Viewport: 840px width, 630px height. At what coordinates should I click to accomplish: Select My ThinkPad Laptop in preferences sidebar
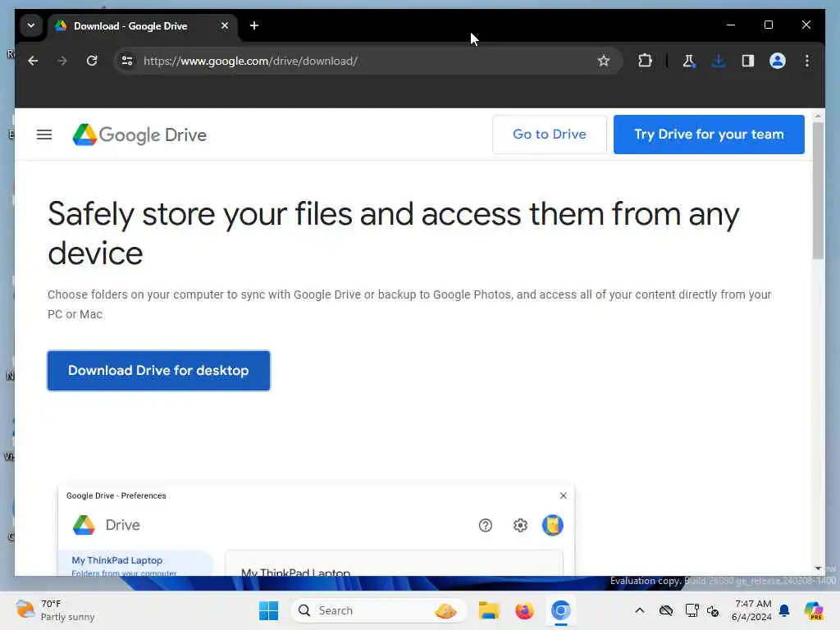(135, 564)
